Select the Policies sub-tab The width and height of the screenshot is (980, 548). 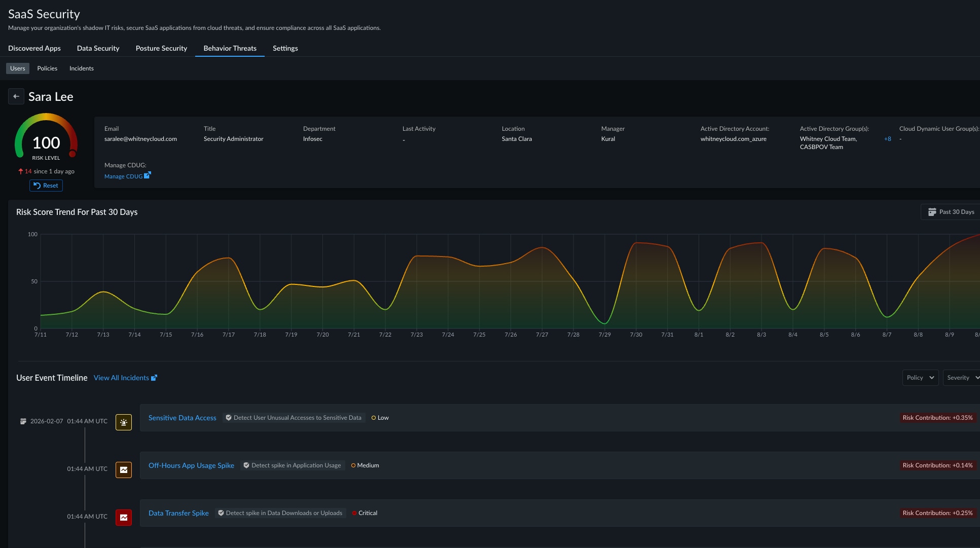(47, 68)
